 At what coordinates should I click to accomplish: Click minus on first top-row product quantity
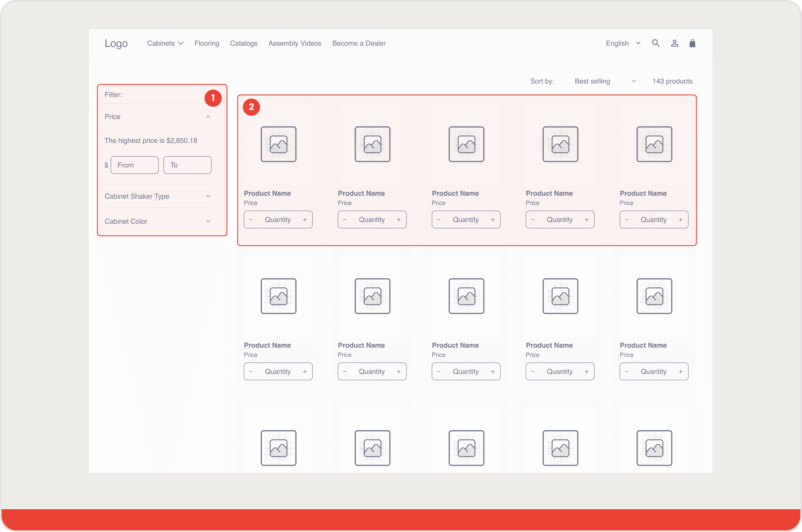coord(251,220)
